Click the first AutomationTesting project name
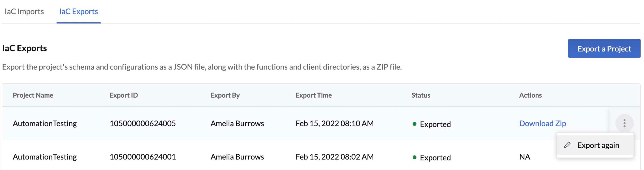Screen dimensions: 644x170 pos(45,123)
